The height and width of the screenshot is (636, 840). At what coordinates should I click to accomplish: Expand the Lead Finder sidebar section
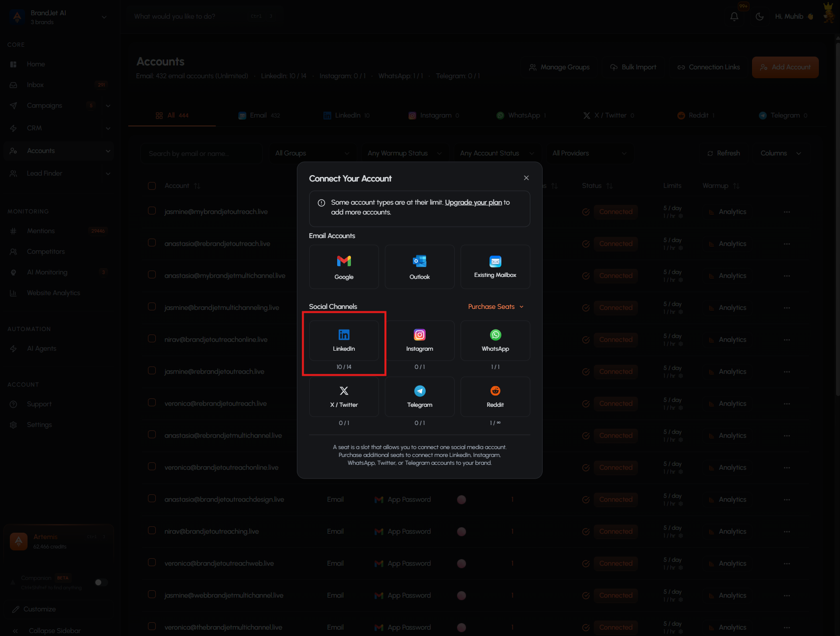[108, 173]
